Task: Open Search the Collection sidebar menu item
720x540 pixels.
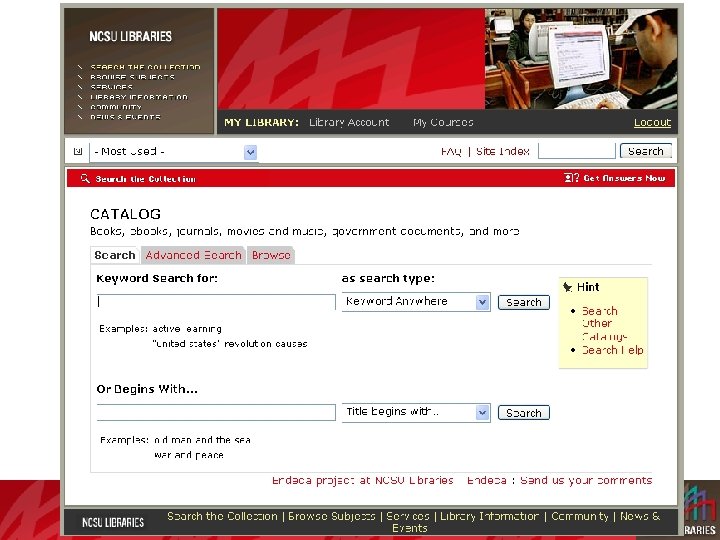Action: pyautogui.click(x=145, y=67)
